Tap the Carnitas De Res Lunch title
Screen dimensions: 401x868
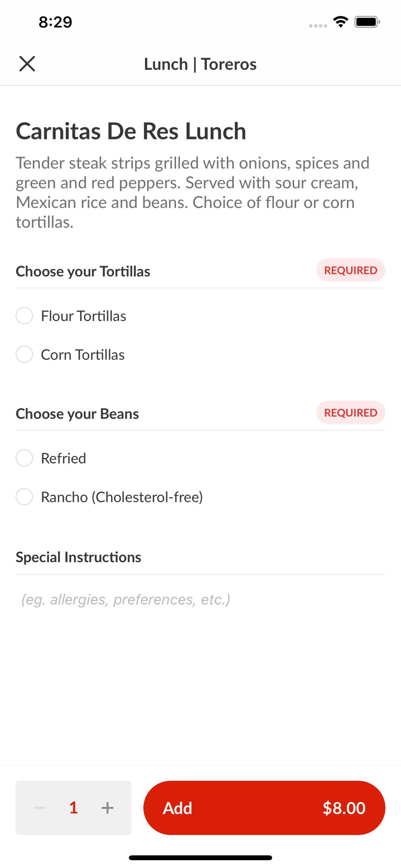click(131, 131)
